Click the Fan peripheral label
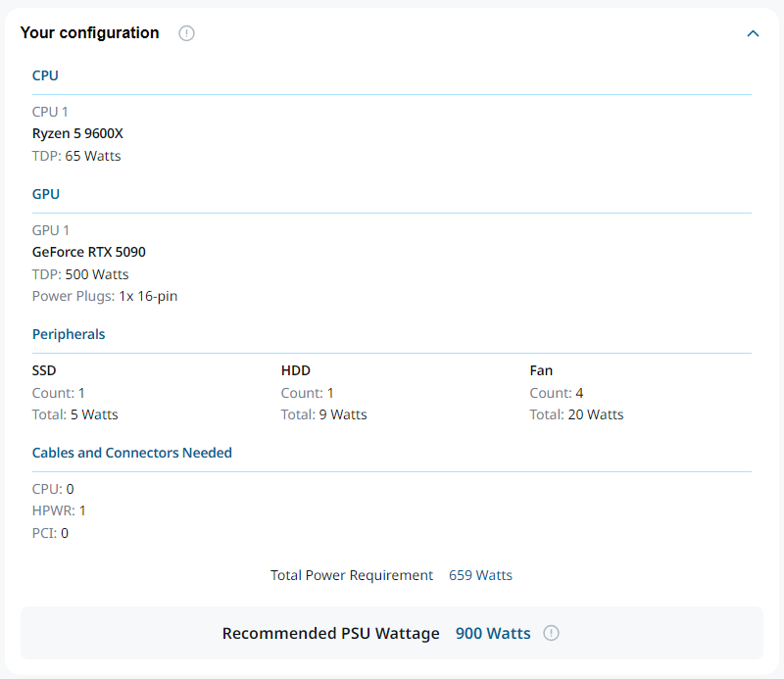Screen dimensions: 784x679 (x=541, y=370)
